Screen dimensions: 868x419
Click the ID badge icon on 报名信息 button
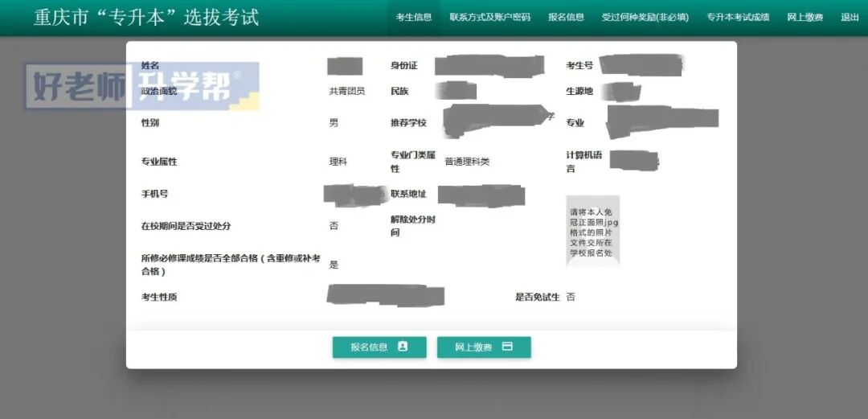pos(403,347)
